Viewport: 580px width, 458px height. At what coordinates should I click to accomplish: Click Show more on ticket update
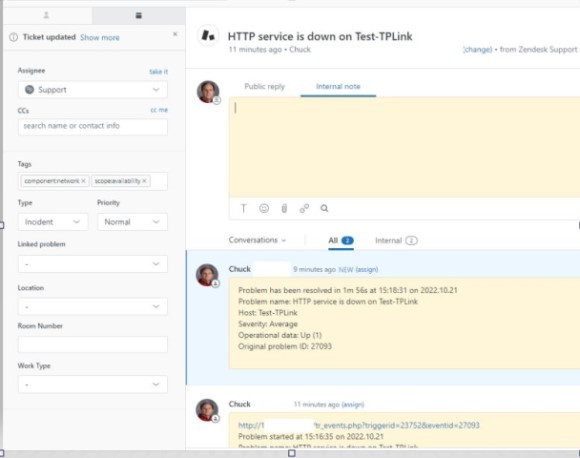pyautogui.click(x=100, y=37)
